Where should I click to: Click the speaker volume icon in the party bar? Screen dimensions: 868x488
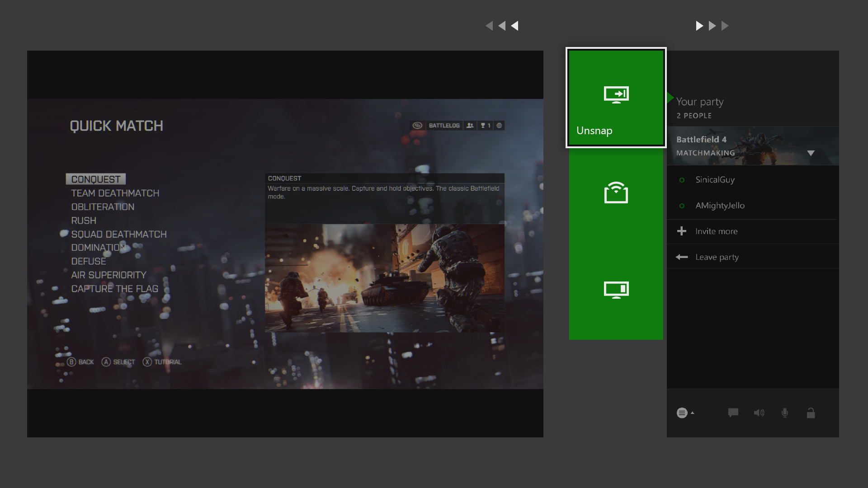[x=759, y=413]
